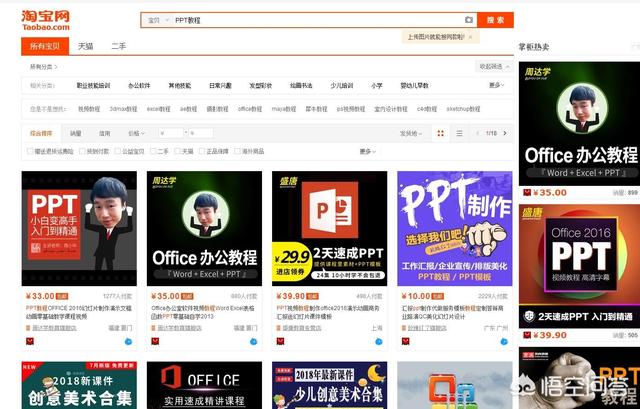The width and height of the screenshot is (640, 409).
Task: Click the orange 搜索 button
Action: tap(495, 20)
